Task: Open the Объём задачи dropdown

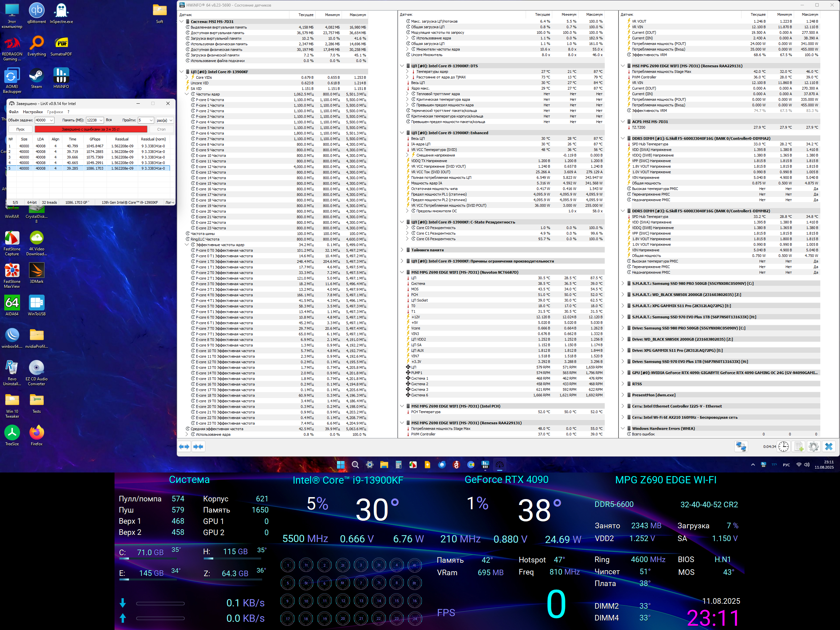Action: click(x=51, y=120)
